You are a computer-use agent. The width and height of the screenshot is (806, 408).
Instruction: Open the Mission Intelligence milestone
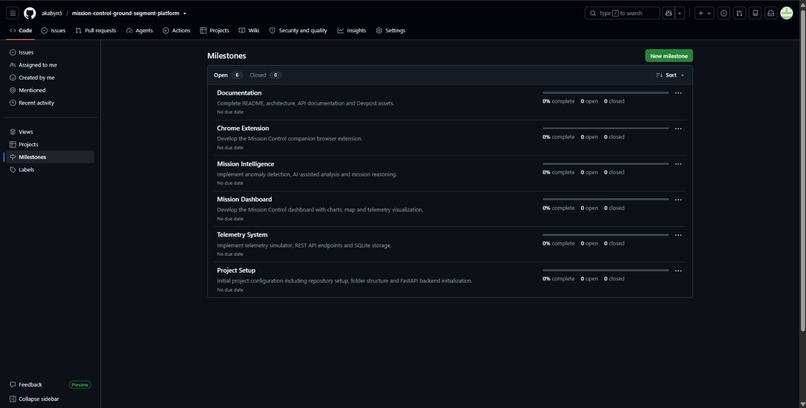coord(245,164)
